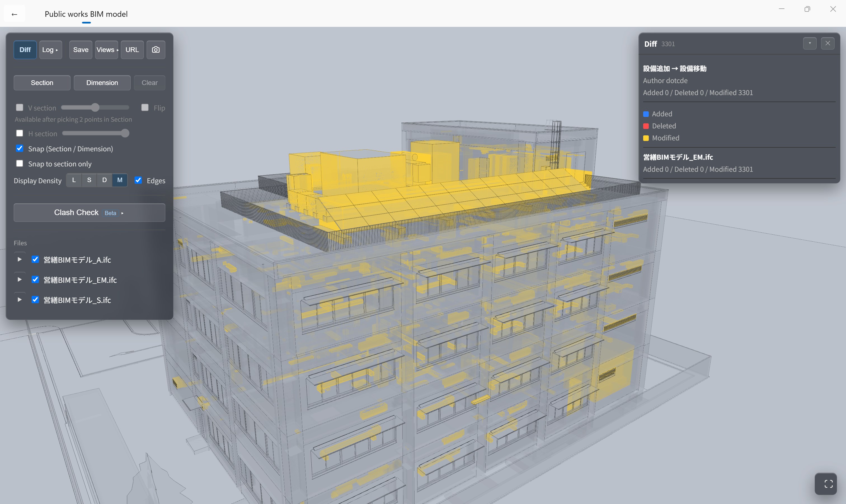Screen dimensions: 846x504
Task: Open the Clash Check Beta menu
Action: click(89, 213)
